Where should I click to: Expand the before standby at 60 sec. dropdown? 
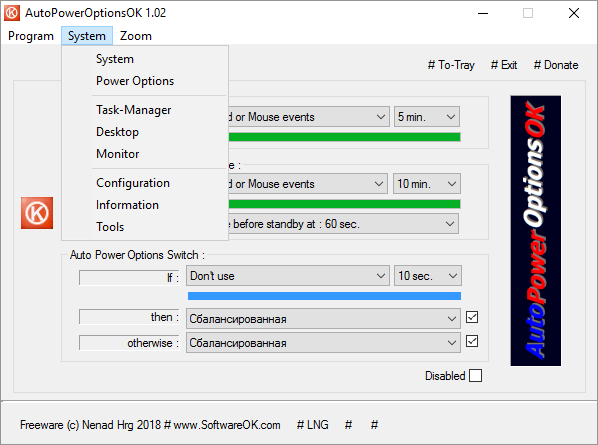pyautogui.click(x=343, y=224)
